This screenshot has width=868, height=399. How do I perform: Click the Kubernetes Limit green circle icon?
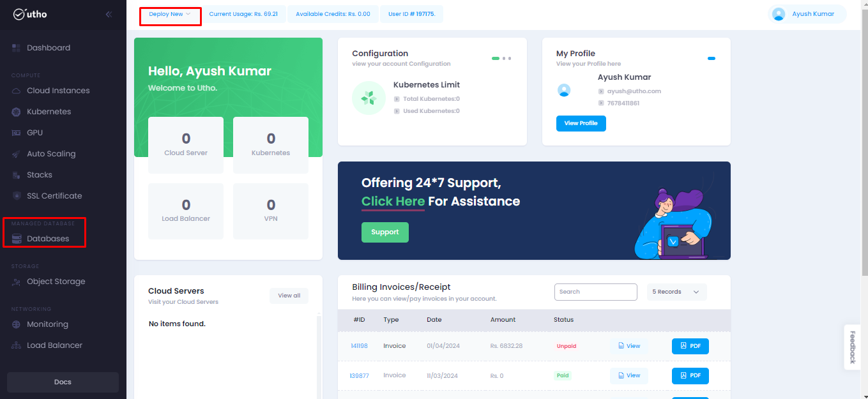click(x=369, y=98)
